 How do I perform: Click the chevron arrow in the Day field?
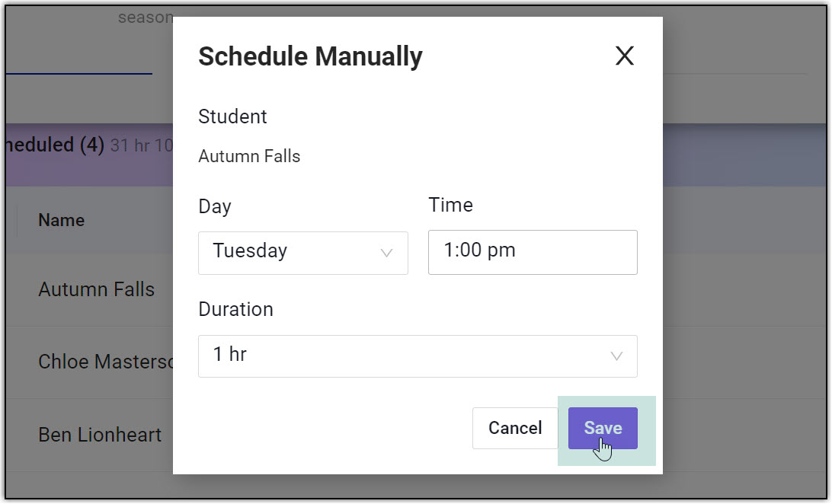click(386, 253)
